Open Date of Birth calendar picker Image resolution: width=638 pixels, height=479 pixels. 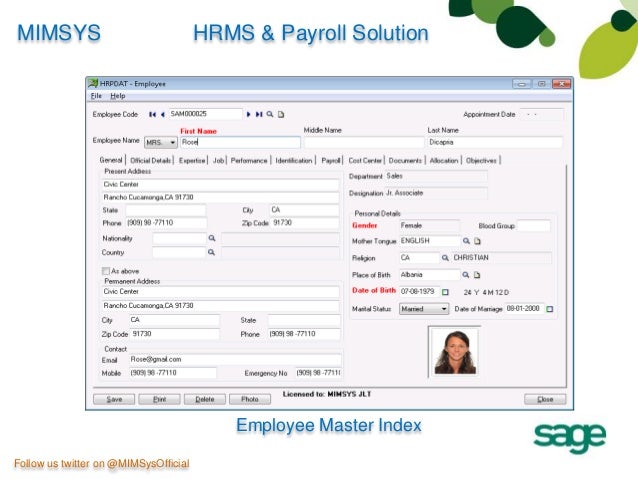pyautogui.click(x=445, y=292)
